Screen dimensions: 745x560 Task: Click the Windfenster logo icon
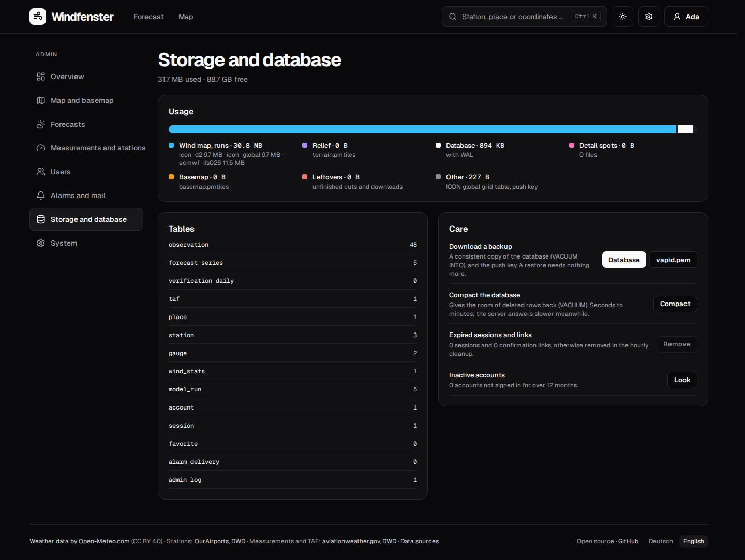point(38,17)
